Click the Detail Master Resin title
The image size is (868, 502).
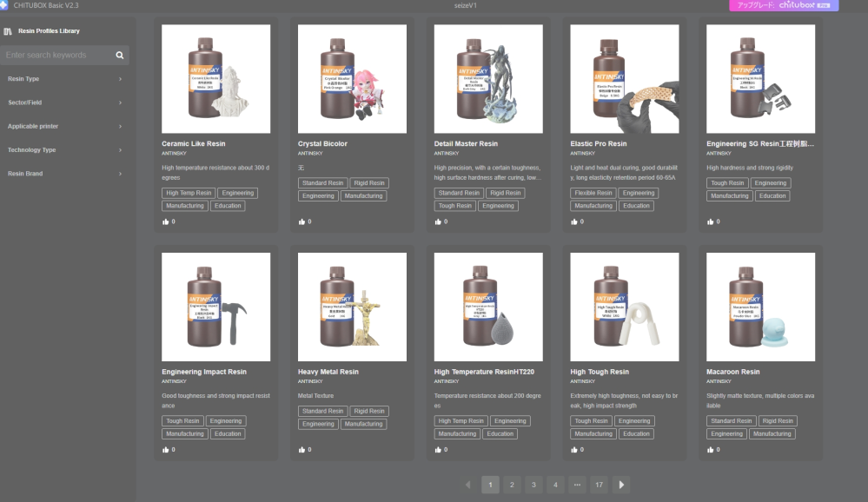pyautogui.click(x=466, y=144)
